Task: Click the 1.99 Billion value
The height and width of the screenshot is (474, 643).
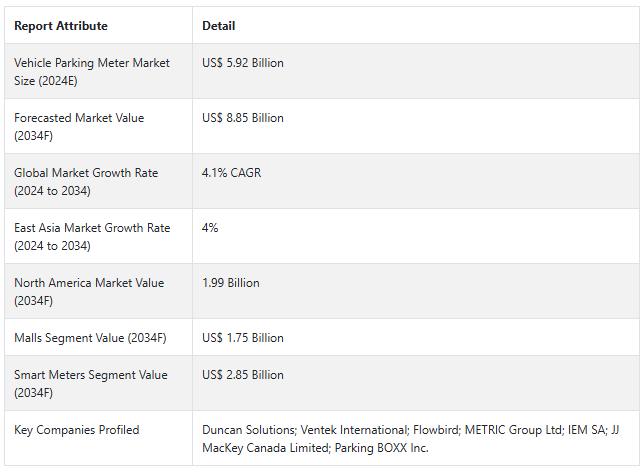Action: click(230, 283)
